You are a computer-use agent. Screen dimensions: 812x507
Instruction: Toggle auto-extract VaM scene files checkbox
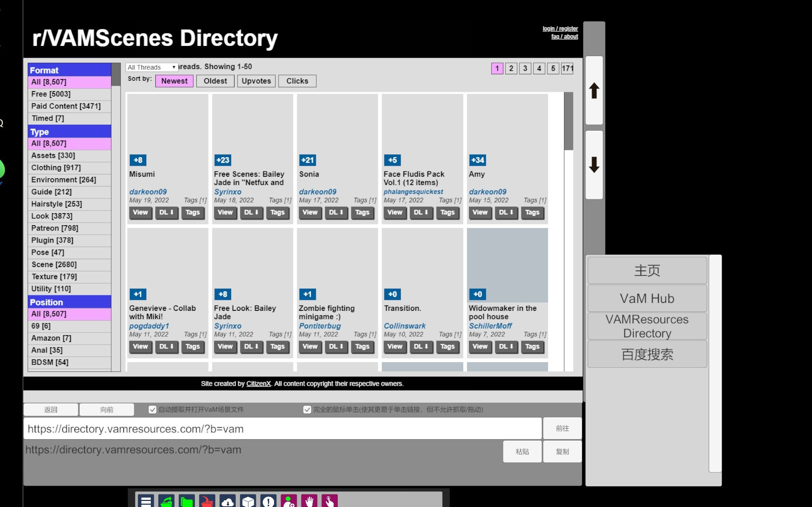(152, 409)
